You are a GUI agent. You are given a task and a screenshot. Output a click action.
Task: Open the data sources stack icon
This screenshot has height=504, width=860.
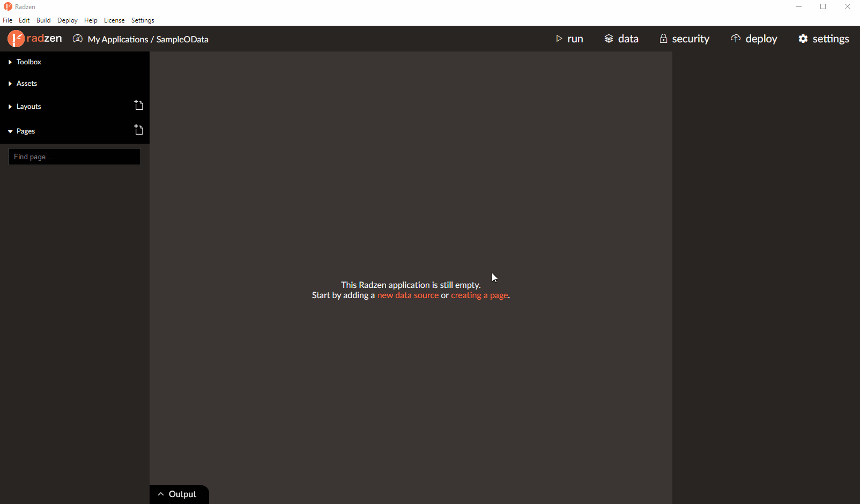pos(609,39)
